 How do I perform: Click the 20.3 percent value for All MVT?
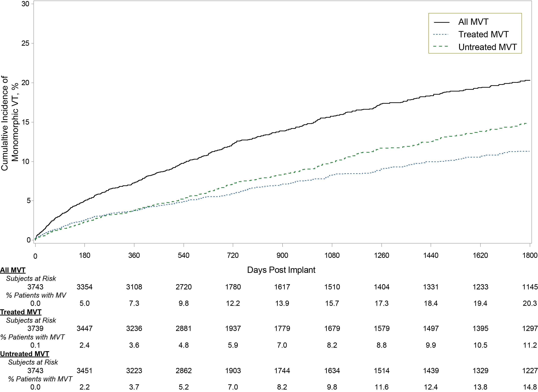click(x=530, y=304)
